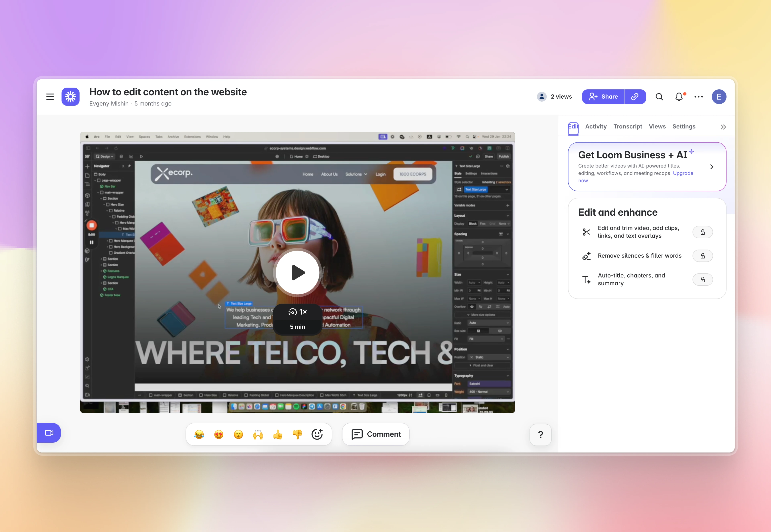771x532 pixels.
Task: Click lock button for Edit and trim video
Action: click(703, 232)
